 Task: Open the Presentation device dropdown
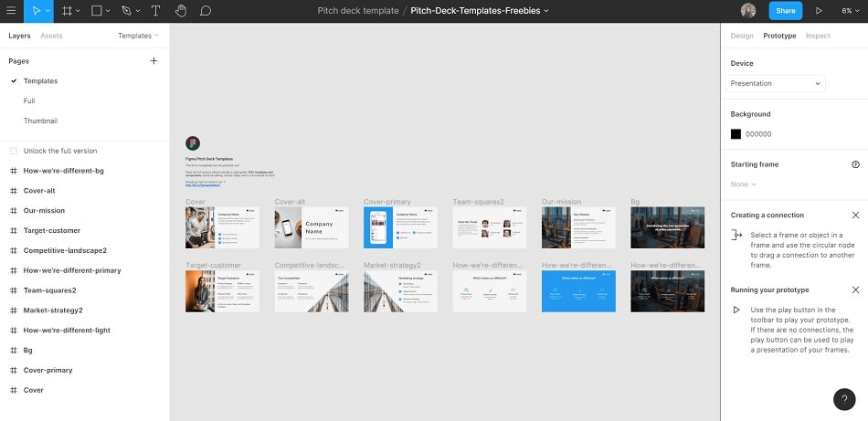click(776, 83)
